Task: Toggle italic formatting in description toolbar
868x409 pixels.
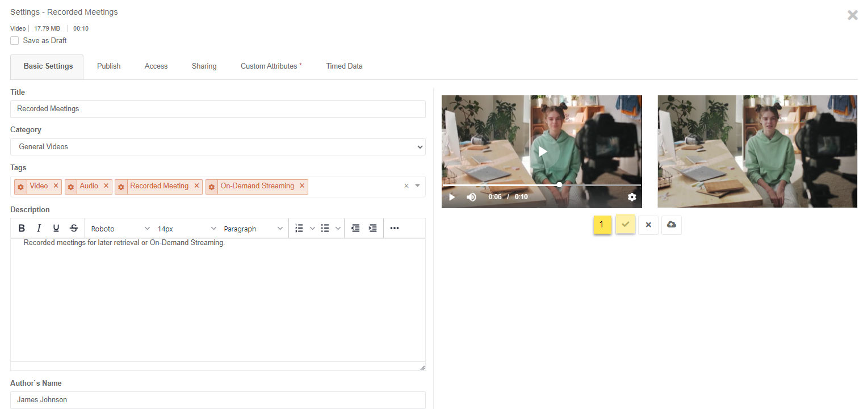Action: point(39,229)
